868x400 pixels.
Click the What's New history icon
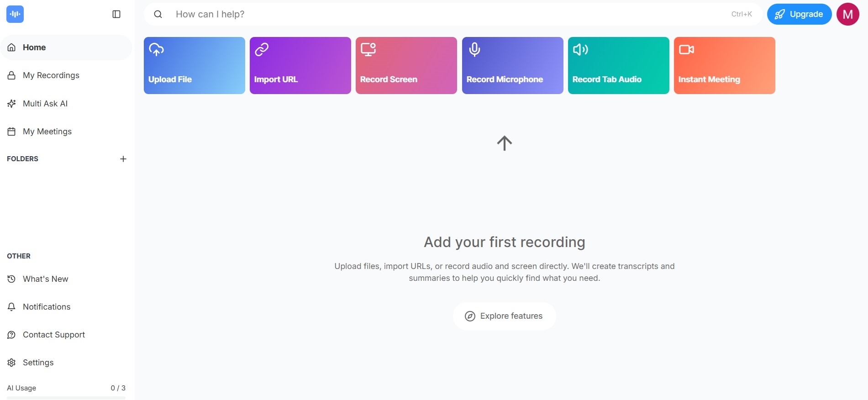(12, 279)
